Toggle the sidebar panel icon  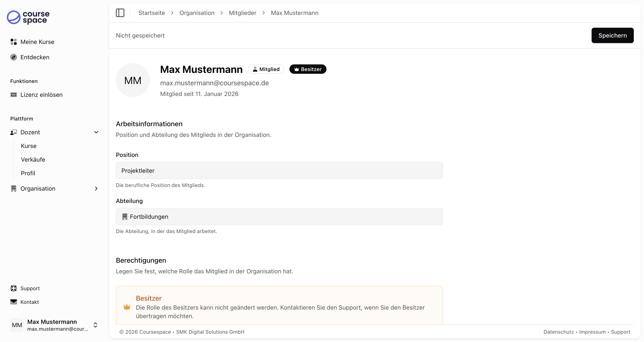(x=120, y=13)
